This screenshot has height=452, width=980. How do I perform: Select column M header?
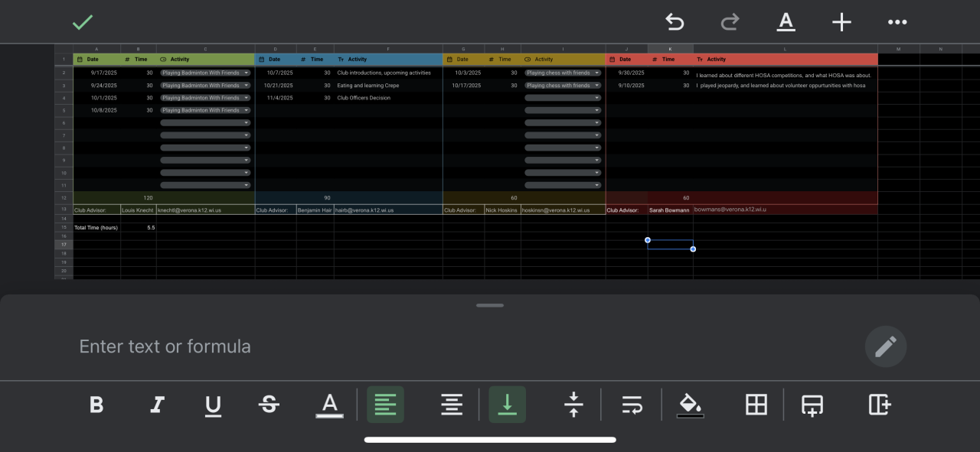point(899,49)
